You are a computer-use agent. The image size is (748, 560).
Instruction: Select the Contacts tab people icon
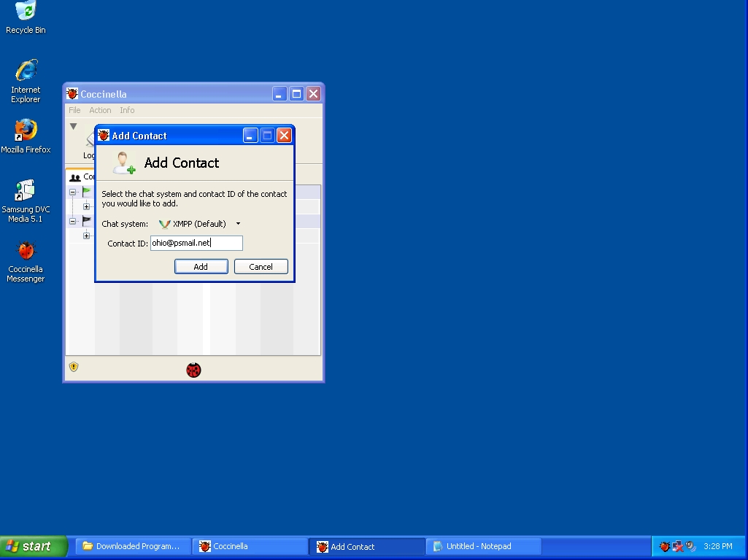(x=75, y=177)
